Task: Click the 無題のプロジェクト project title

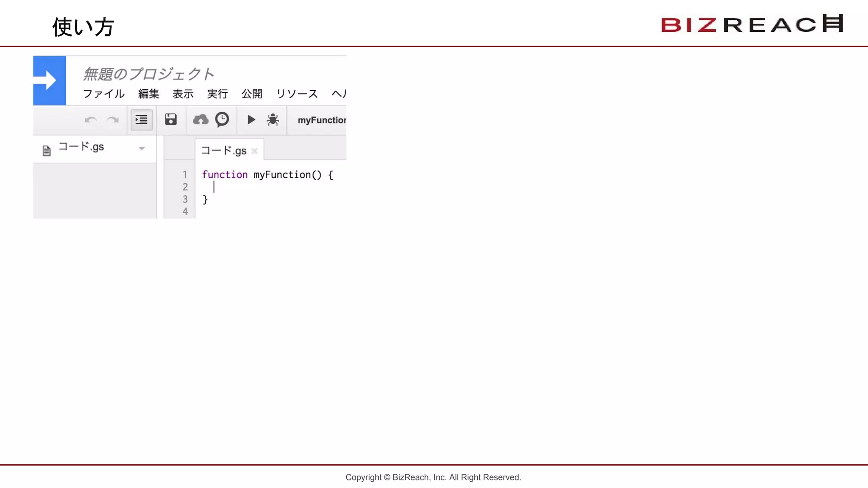Action: pyautogui.click(x=148, y=74)
